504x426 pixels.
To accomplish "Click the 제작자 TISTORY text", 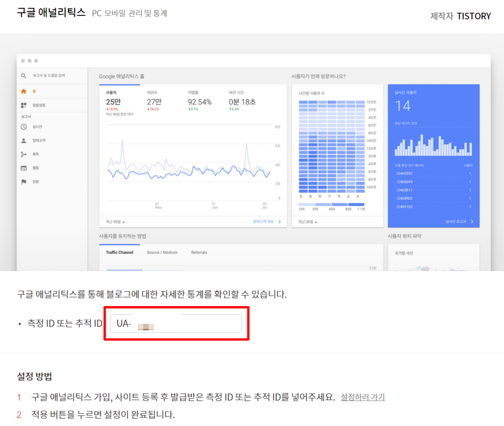I will pyautogui.click(x=461, y=16).
